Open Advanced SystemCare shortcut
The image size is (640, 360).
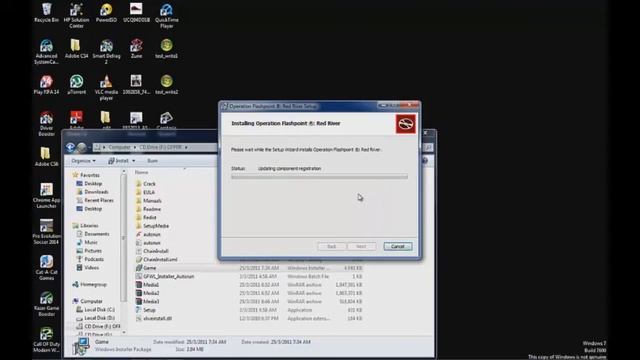[x=46, y=52]
